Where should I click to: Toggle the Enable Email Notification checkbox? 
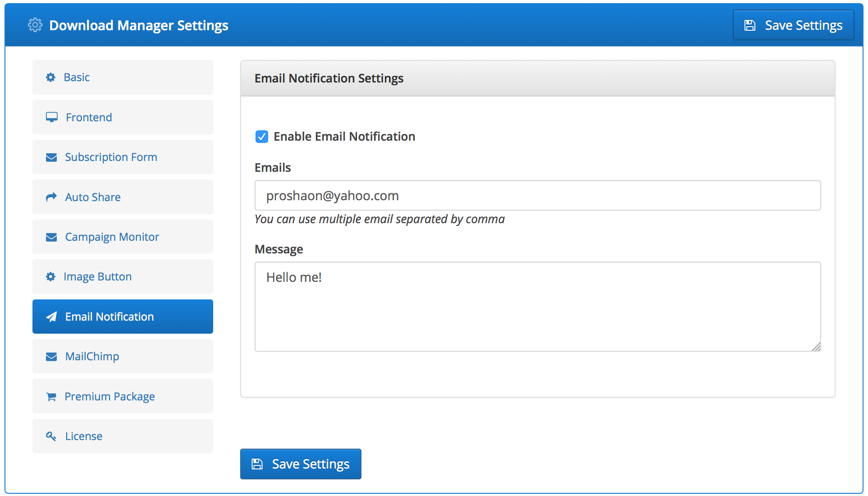point(260,136)
